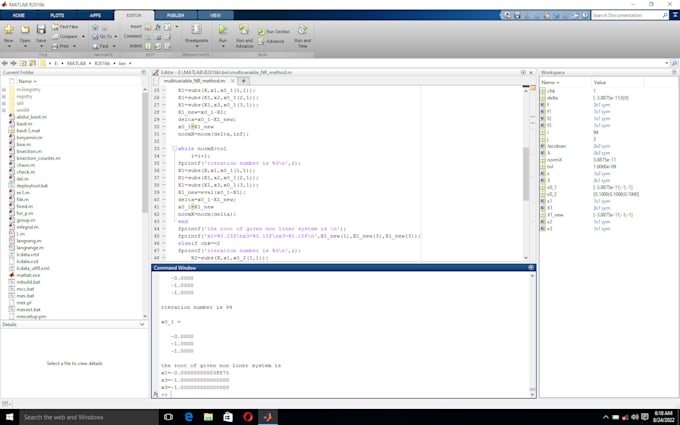Open the Run button dropdown arrow
The width and height of the screenshot is (680, 425).
pos(222,46)
